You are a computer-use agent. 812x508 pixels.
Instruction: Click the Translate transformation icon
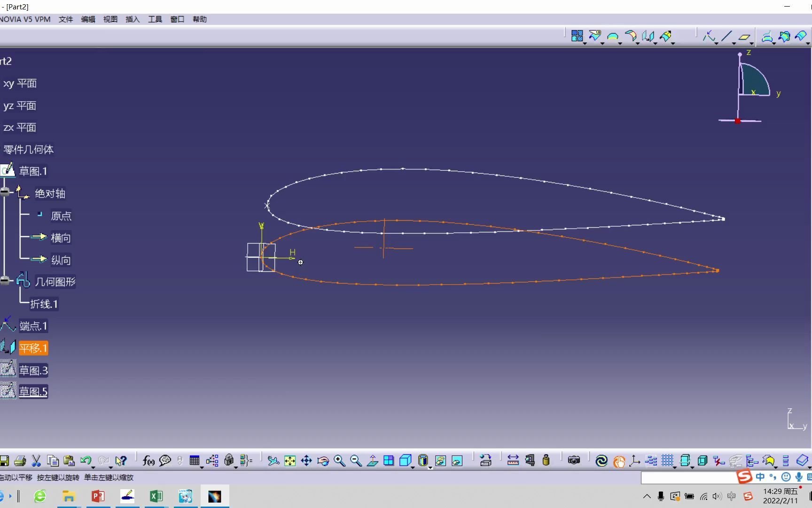click(648, 36)
